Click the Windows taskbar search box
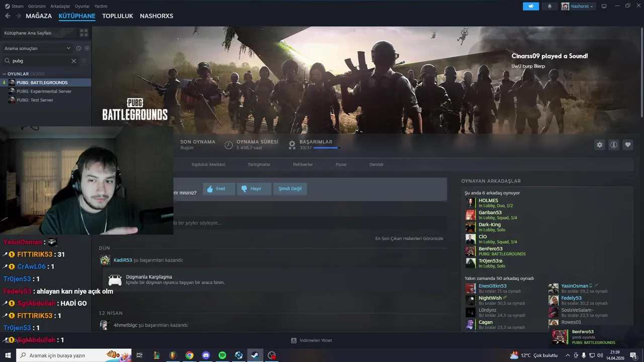This screenshot has height=362, width=644. coord(73,355)
